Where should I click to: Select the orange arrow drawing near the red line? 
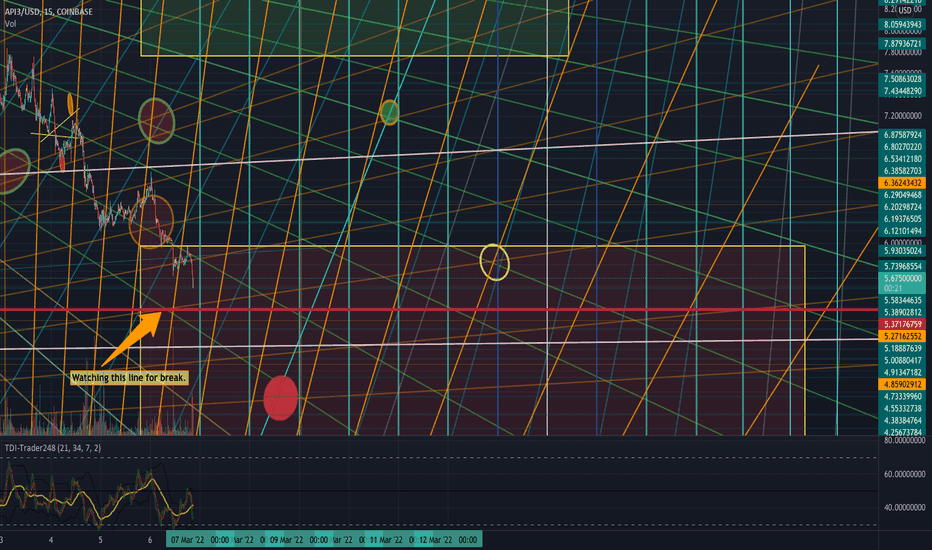(133, 338)
